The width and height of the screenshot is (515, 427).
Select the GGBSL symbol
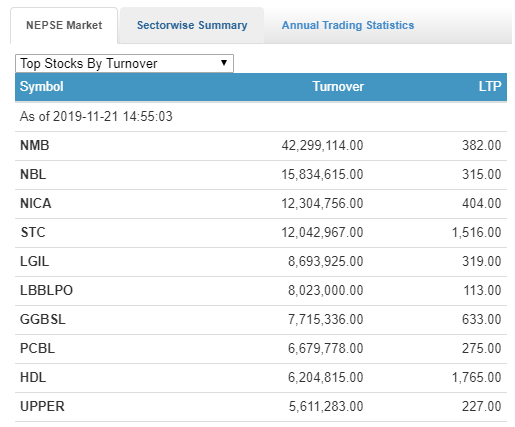tap(43, 320)
